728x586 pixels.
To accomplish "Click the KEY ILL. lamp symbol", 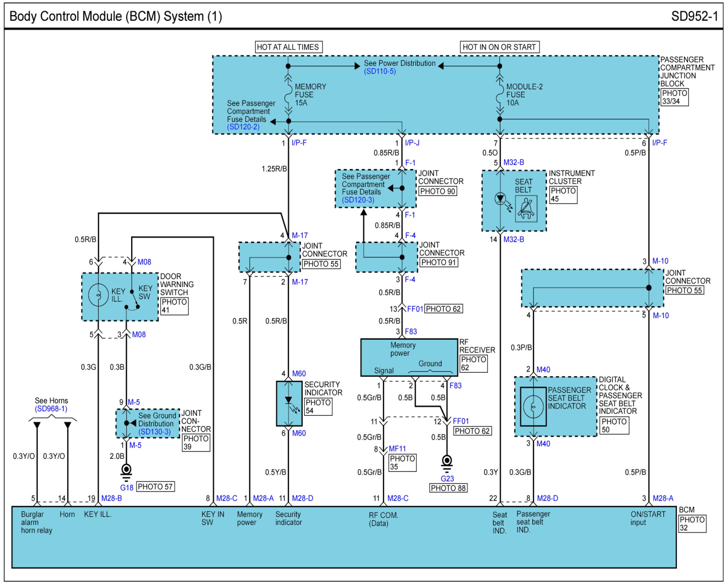I will pyautogui.click(x=98, y=295).
